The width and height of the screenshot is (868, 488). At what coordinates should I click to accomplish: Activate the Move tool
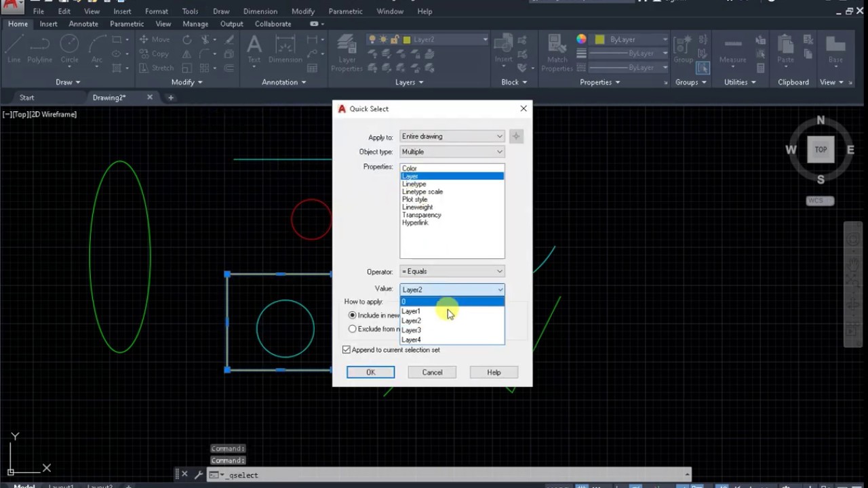[x=155, y=39]
